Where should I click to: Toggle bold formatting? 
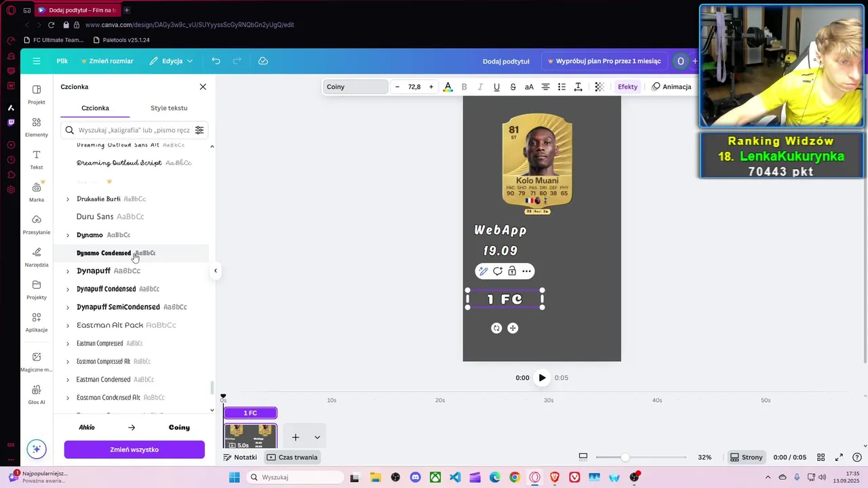coord(465,87)
